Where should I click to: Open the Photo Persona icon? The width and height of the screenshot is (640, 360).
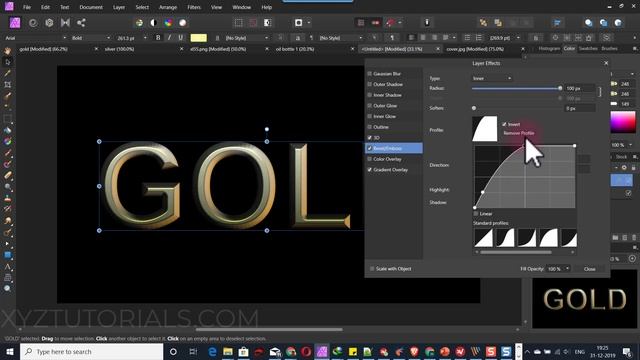coord(15,23)
